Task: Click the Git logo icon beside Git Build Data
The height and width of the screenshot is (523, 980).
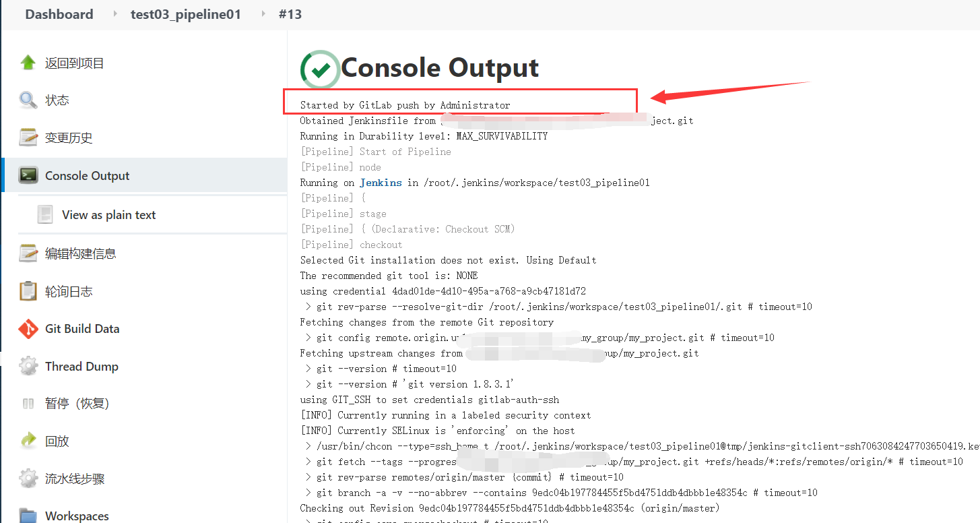Action: coord(28,329)
